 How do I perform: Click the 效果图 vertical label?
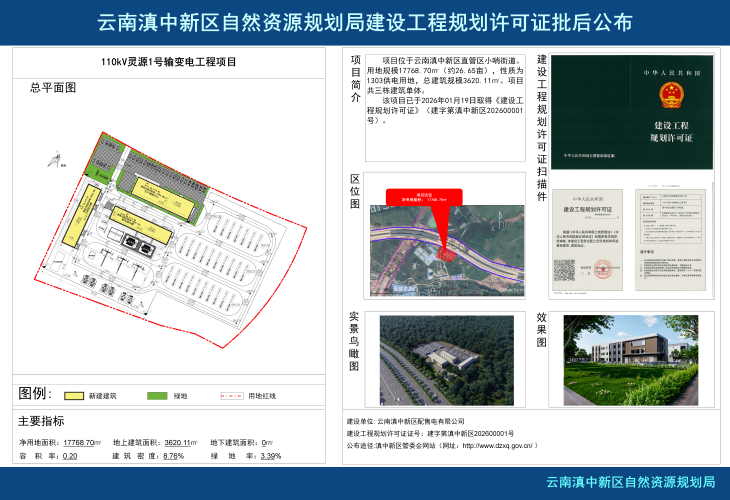pos(541,330)
